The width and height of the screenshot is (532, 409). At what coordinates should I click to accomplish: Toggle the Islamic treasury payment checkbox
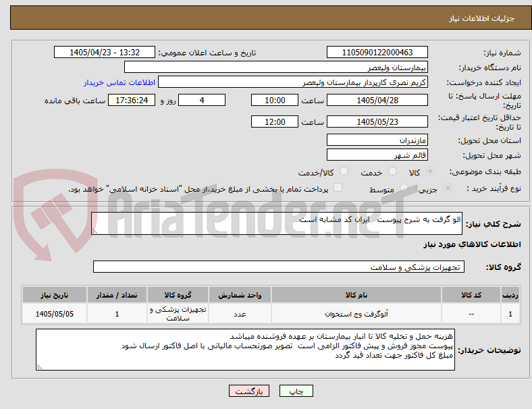pyautogui.click(x=338, y=188)
